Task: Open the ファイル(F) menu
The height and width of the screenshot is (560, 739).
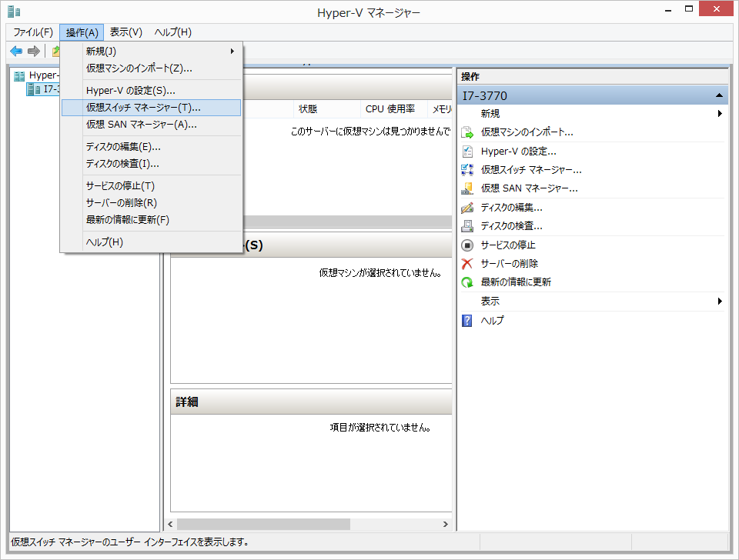Action: click(33, 32)
